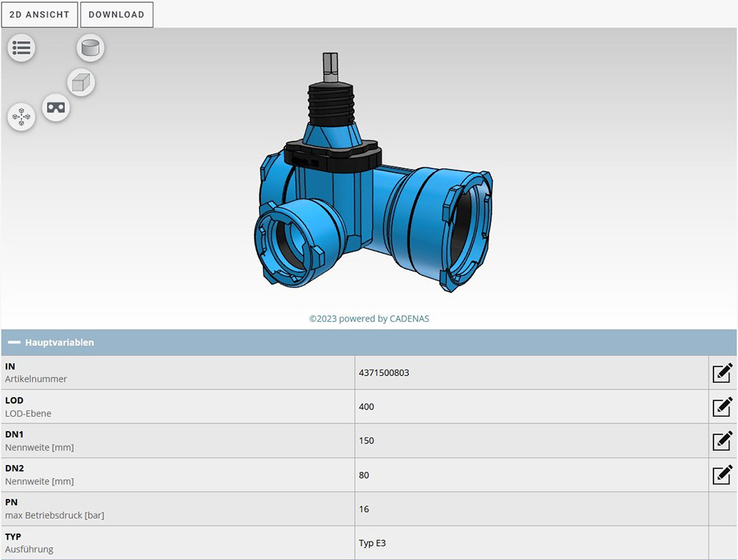Image resolution: width=738 pixels, height=560 pixels.
Task: Choose the cube view icon
Action: 81,83
